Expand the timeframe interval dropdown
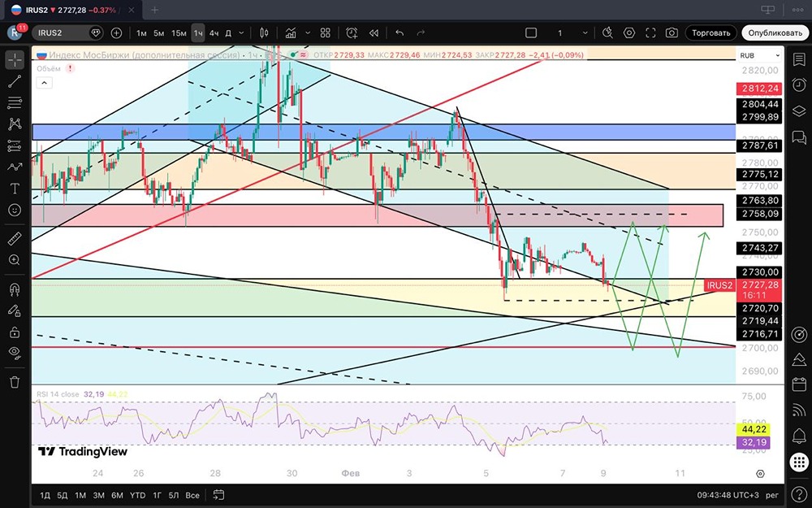 tap(241, 33)
